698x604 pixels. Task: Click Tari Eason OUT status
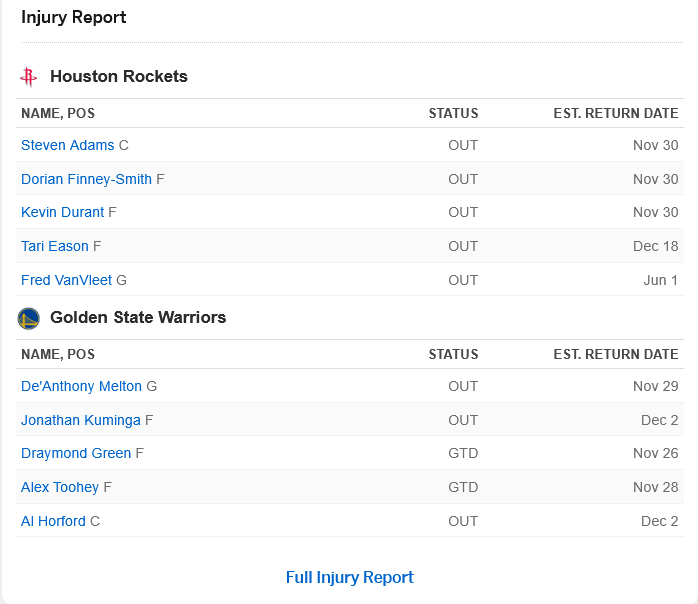point(463,246)
